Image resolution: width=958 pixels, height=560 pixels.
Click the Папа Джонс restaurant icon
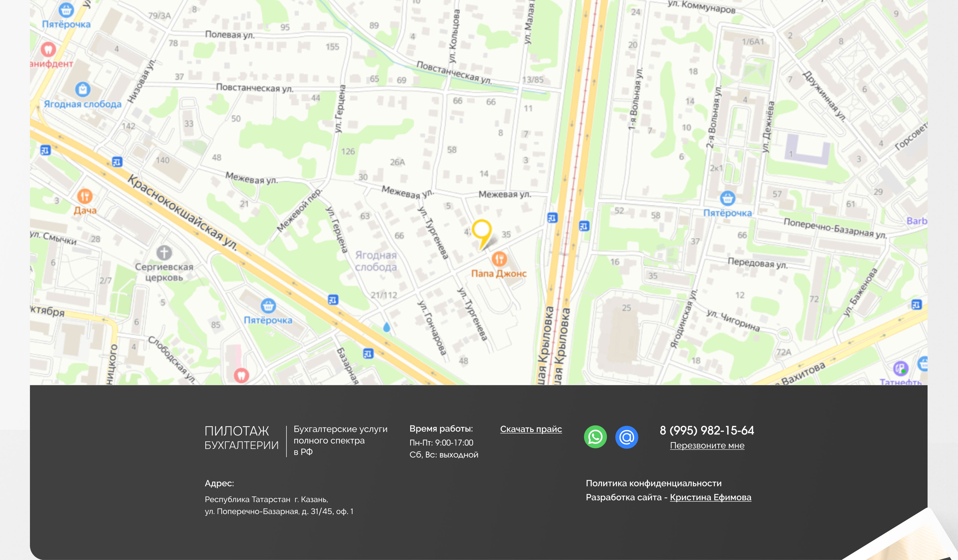point(499,259)
